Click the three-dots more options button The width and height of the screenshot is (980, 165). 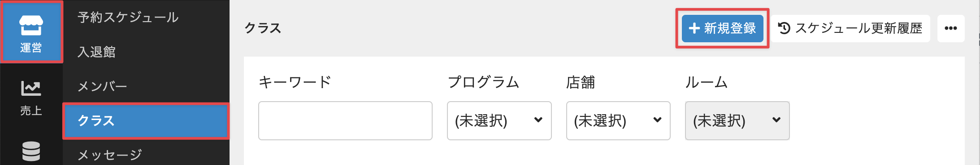(x=951, y=28)
